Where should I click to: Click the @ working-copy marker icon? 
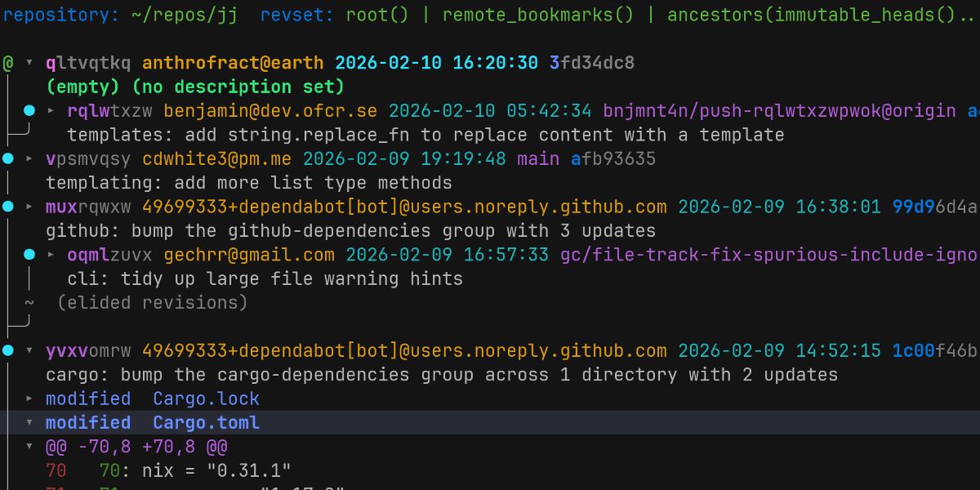8,62
